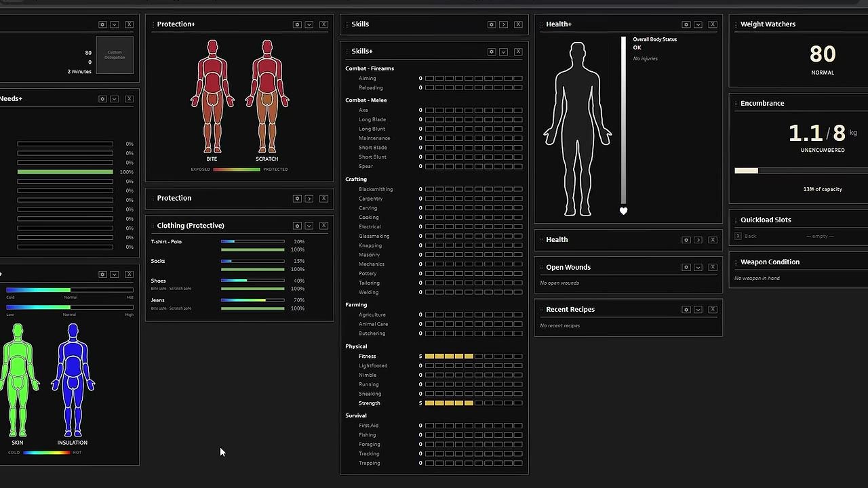Select the Scratch protection body figure
Image resolution: width=868 pixels, height=488 pixels.
pyautogui.click(x=267, y=97)
